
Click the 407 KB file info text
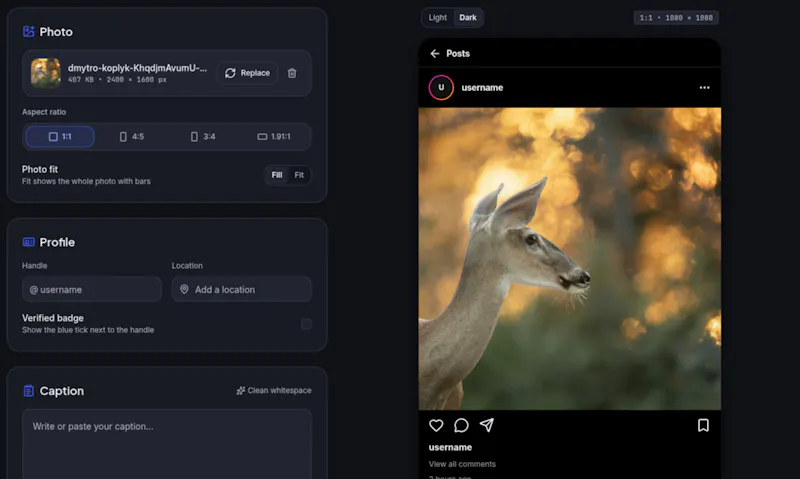(x=117, y=80)
